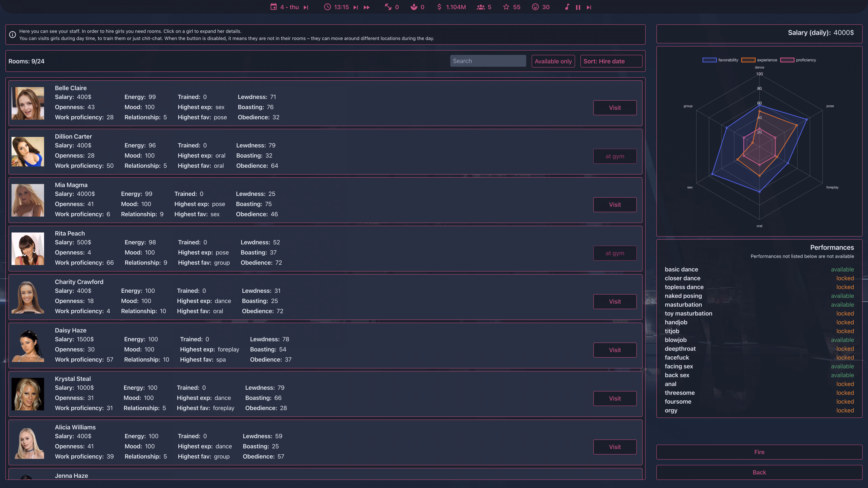Click the smiley happiness icon
The image size is (868, 488).
click(535, 7)
